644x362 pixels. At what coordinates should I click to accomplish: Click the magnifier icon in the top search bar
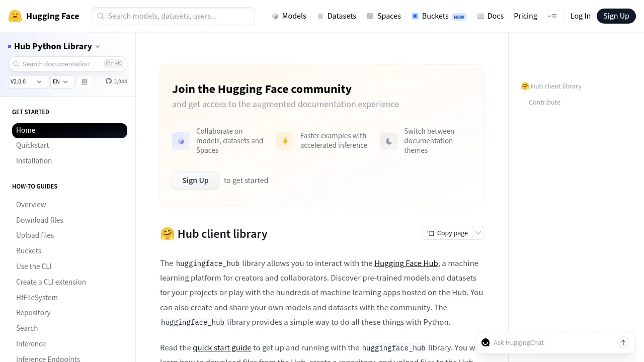click(x=101, y=16)
